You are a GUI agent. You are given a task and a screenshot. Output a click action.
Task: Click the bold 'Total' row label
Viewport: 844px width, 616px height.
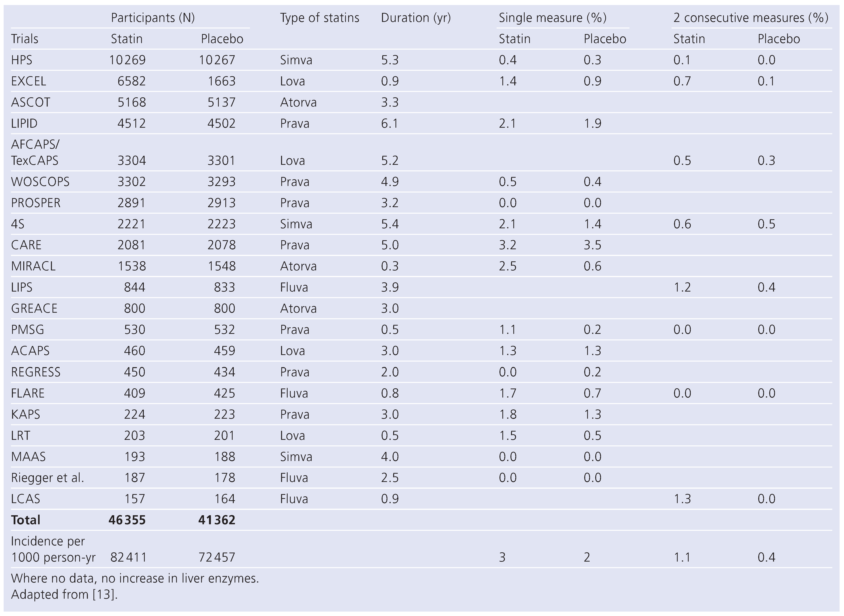25,520
